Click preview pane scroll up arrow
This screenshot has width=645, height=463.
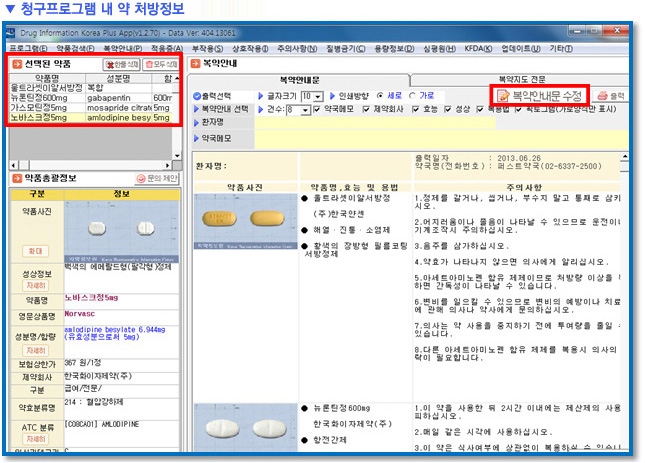[624, 157]
